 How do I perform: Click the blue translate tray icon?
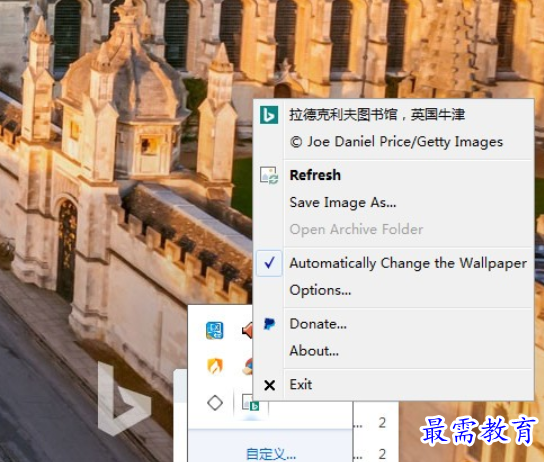tap(215, 330)
